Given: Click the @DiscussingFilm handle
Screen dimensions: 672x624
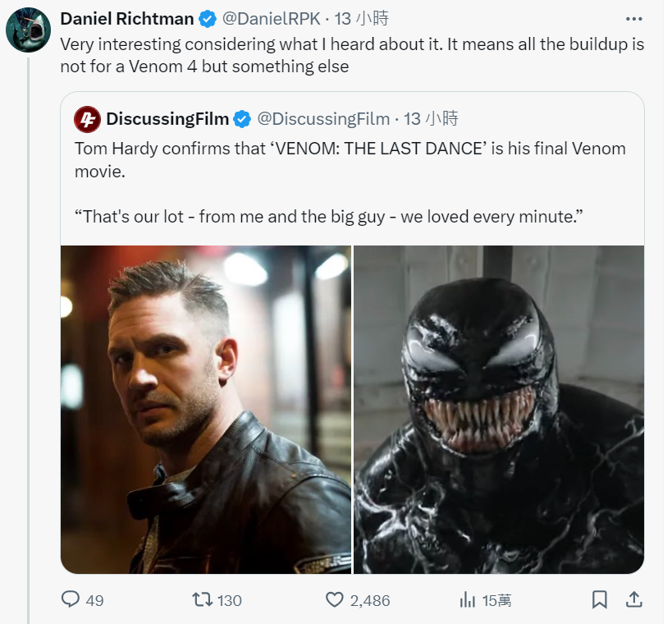Looking at the screenshot, I should tap(323, 119).
